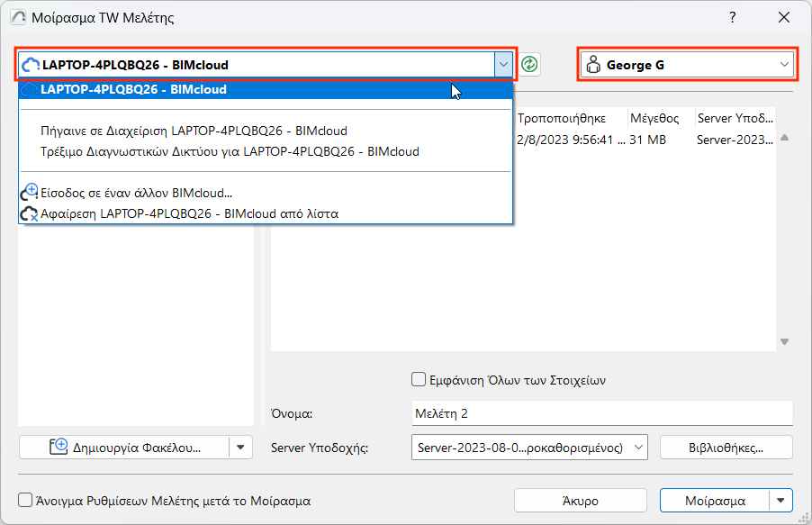Expand the arrow next to Μοίρασμα button
This screenshot has height=525, width=812.
coord(782,501)
